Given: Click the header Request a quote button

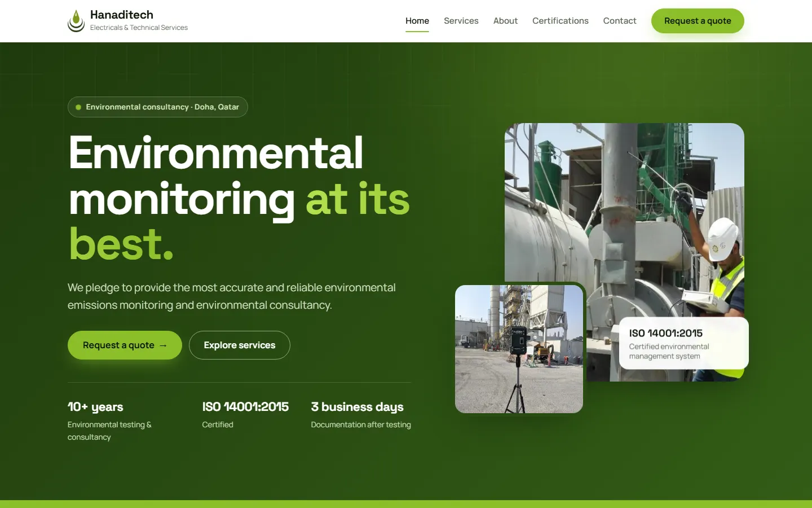Looking at the screenshot, I should tap(698, 21).
